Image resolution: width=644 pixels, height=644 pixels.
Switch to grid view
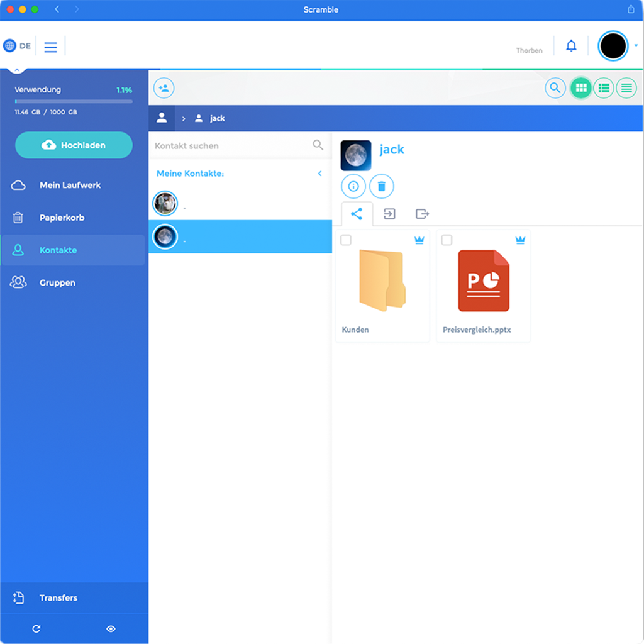[x=580, y=88]
